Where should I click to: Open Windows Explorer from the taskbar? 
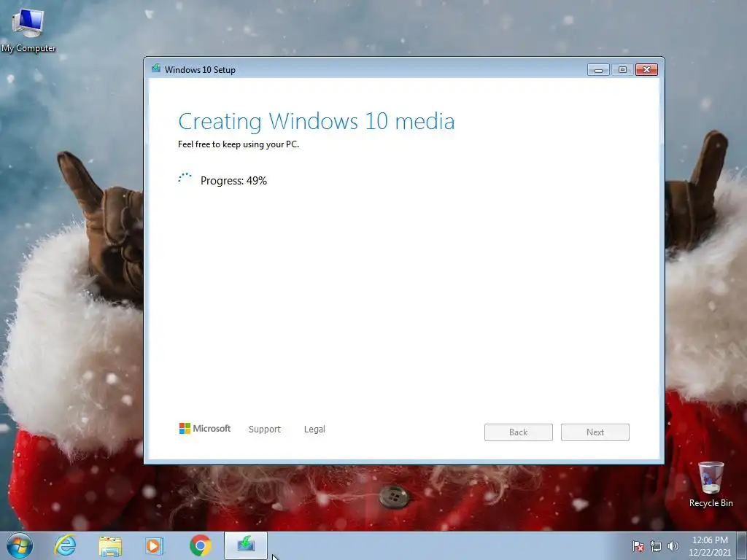(110, 545)
